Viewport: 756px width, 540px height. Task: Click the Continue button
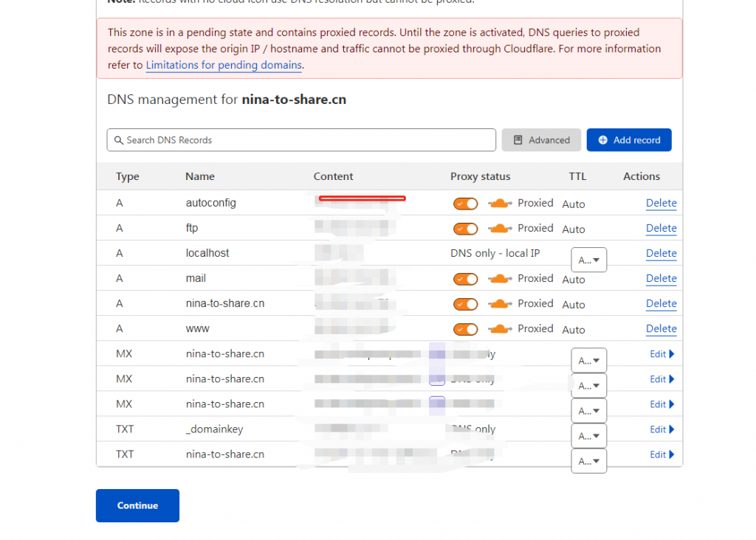[137, 505]
